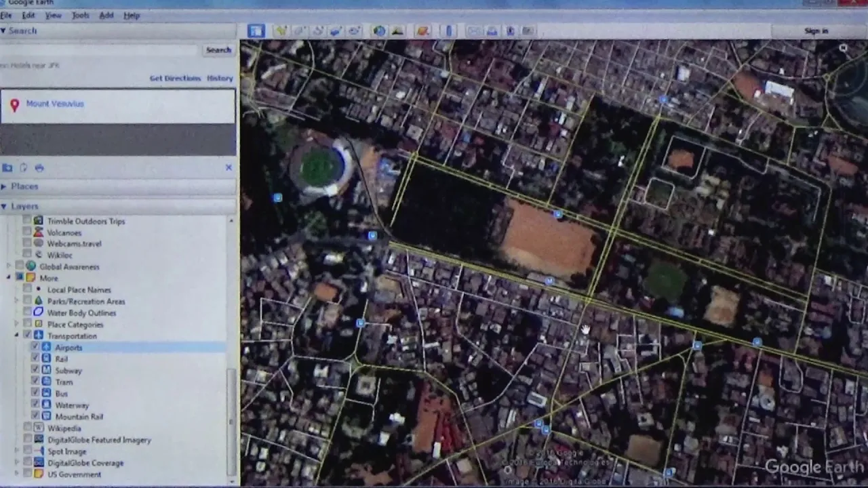Click the View in Google Maps icon
The width and height of the screenshot is (868, 488).
528,30
